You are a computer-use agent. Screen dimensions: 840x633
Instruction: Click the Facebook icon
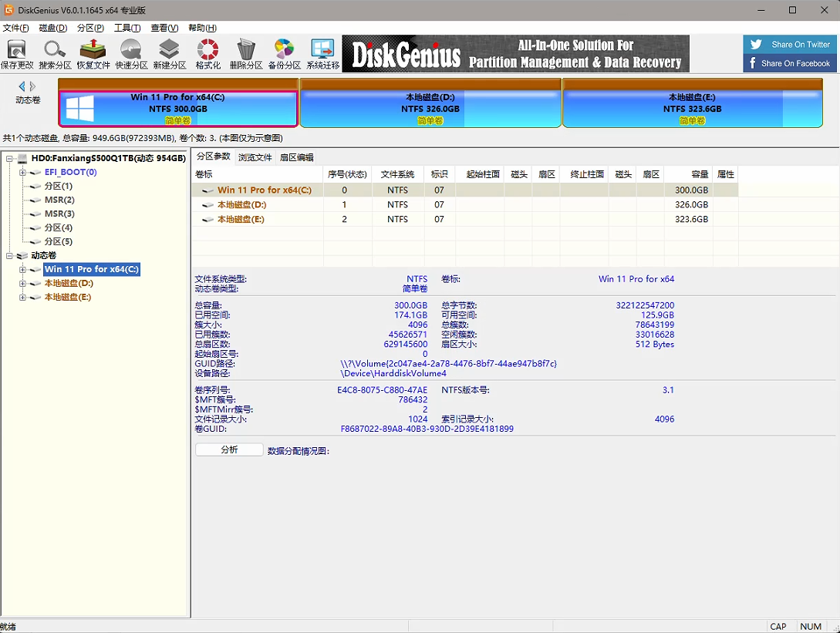(x=753, y=63)
